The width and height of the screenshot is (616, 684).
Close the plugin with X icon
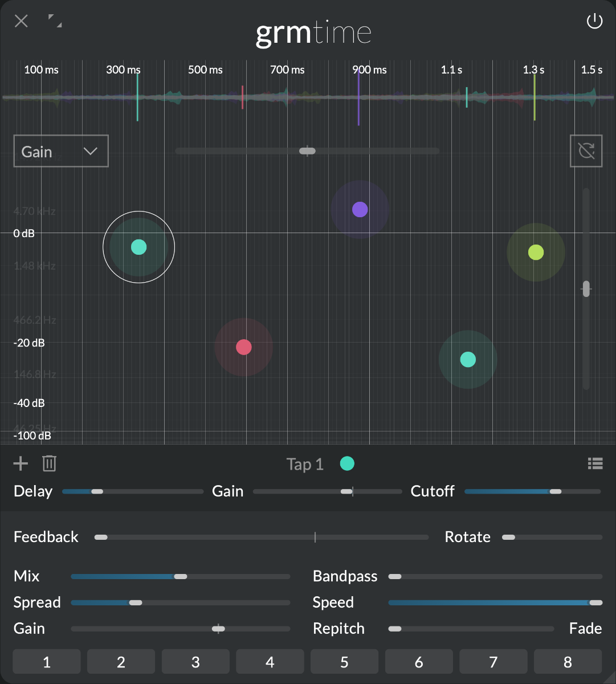[21, 22]
